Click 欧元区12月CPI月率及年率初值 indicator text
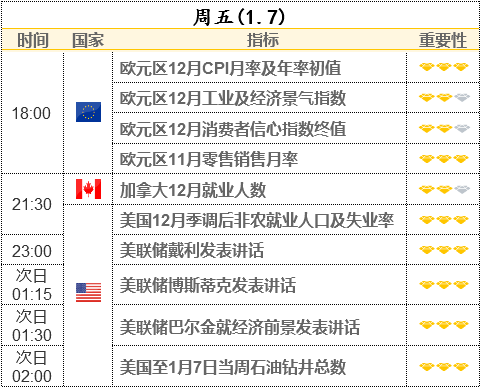This screenshot has height=388, width=480. [x=230, y=68]
